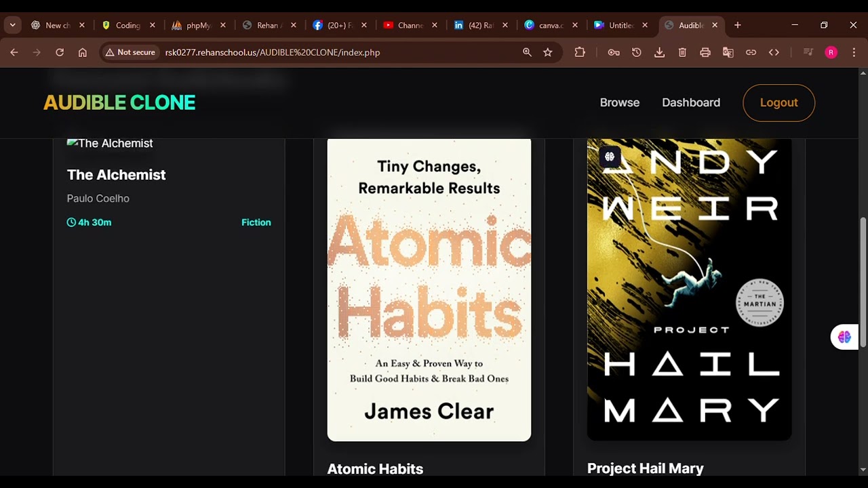Open the profile avatar R

click(x=831, y=52)
